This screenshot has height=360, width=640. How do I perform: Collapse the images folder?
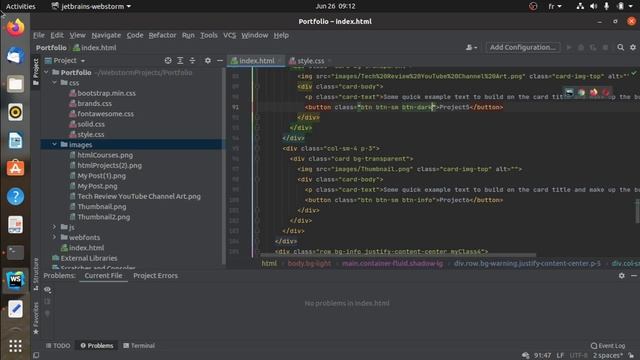pyautogui.click(x=54, y=144)
